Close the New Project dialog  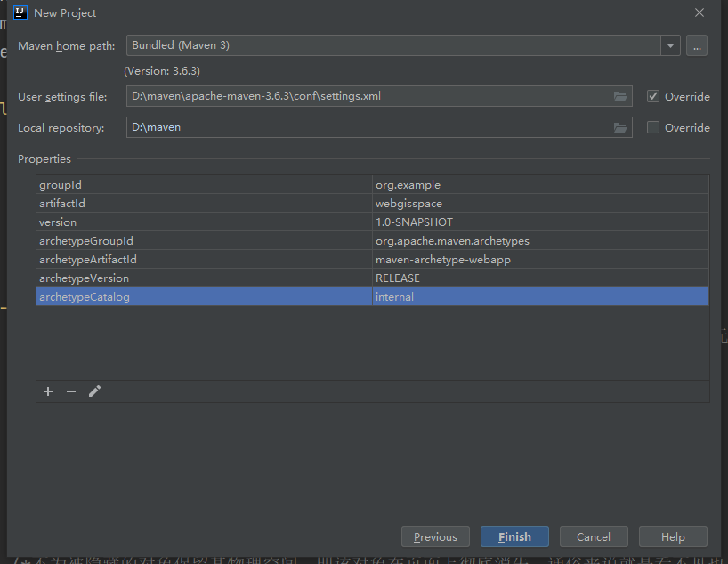coord(700,12)
